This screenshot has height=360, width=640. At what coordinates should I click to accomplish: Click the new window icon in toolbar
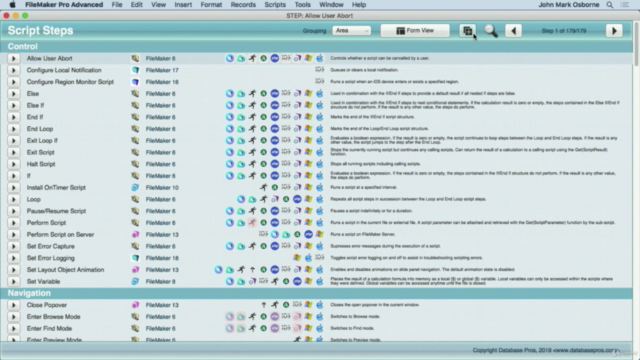(468, 31)
